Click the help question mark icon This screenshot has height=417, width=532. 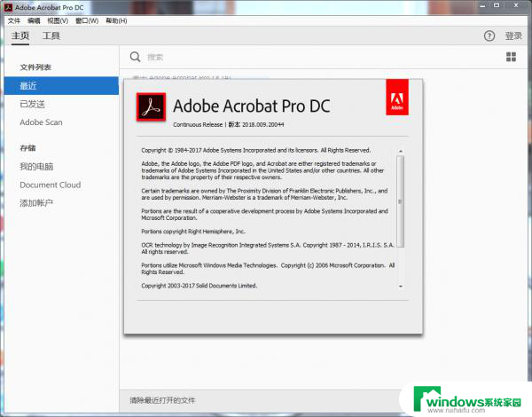(x=489, y=35)
